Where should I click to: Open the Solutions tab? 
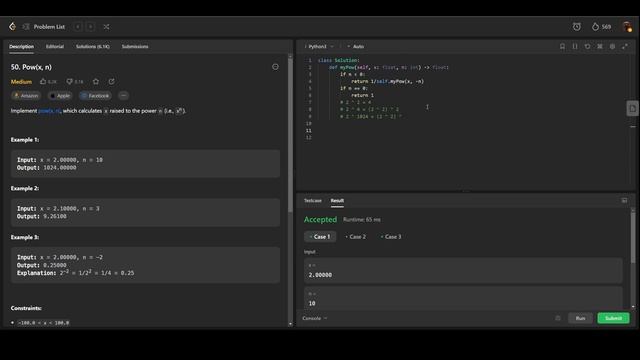click(93, 47)
